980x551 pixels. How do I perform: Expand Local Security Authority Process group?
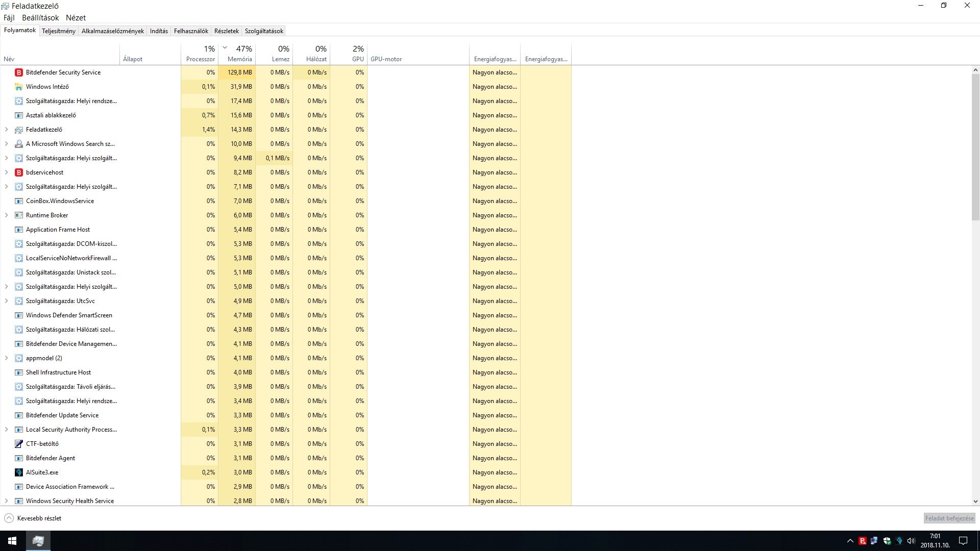pyautogui.click(x=6, y=430)
